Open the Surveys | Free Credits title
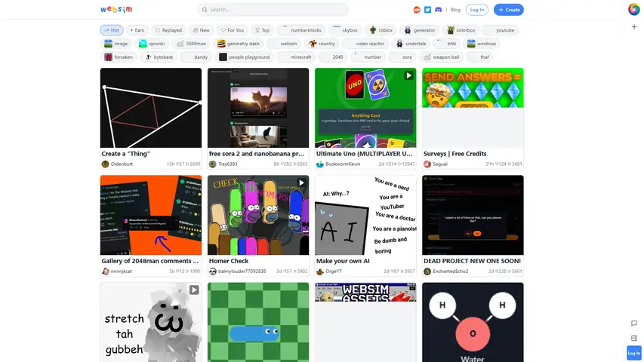Image resolution: width=644 pixels, height=362 pixels. (455, 154)
